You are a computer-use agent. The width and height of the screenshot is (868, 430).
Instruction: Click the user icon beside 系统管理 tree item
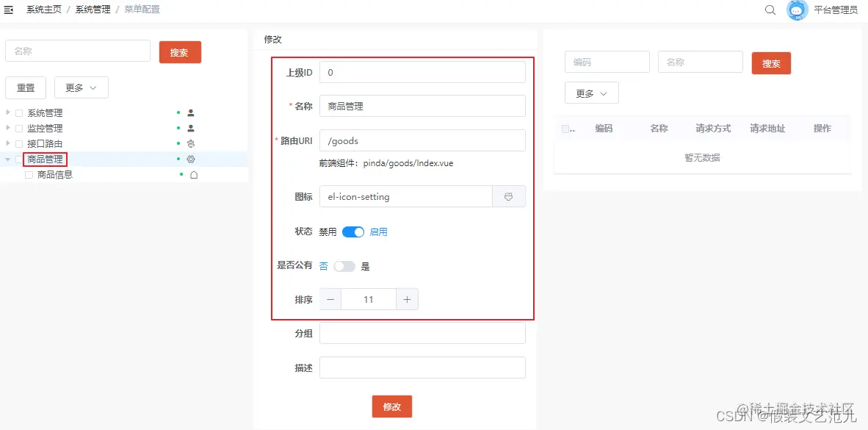(x=190, y=112)
